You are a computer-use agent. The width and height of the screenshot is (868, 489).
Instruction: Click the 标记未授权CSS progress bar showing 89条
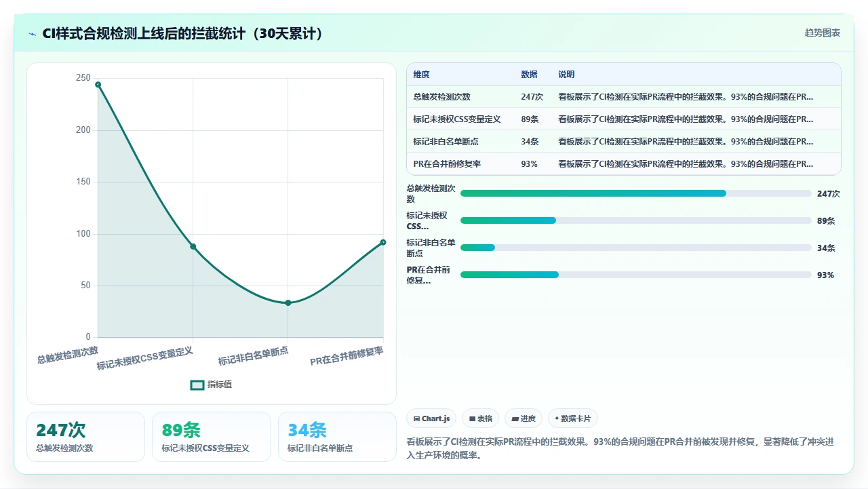[x=636, y=220]
